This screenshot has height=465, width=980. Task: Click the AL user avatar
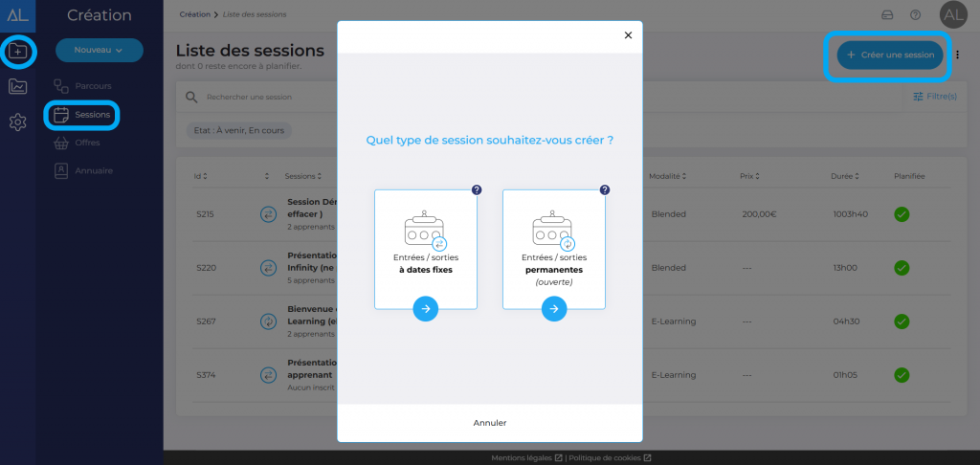pyautogui.click(x=953, y=14)
